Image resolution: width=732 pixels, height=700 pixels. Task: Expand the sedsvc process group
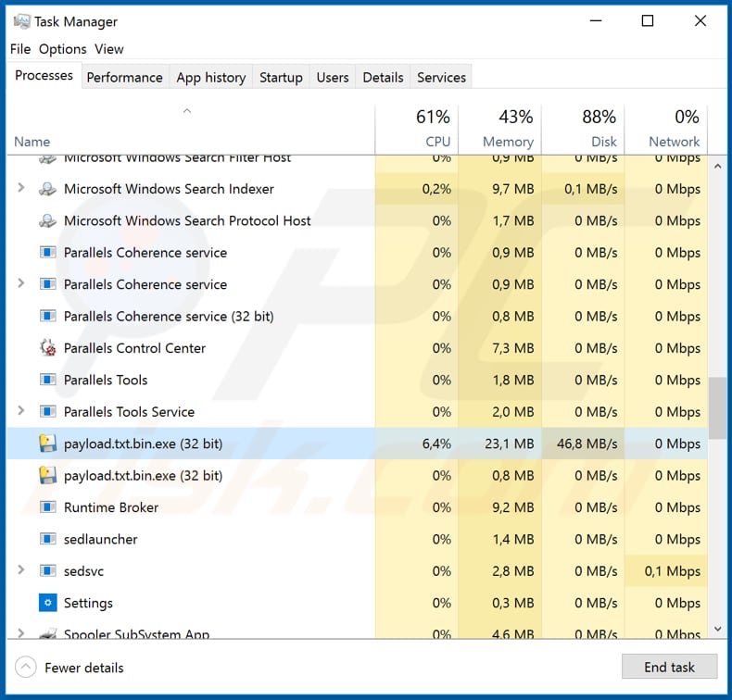click(21, 569)
